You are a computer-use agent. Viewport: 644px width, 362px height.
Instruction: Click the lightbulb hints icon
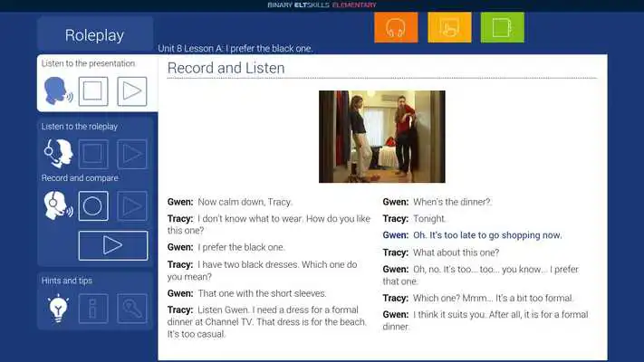[x=58, y=309]
